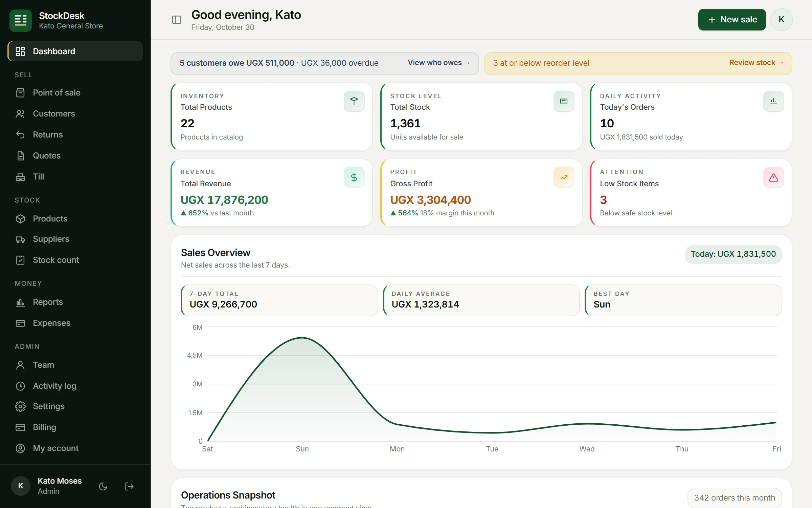
Task: Click the StockDesk logo icon
Action: point(21,20)
